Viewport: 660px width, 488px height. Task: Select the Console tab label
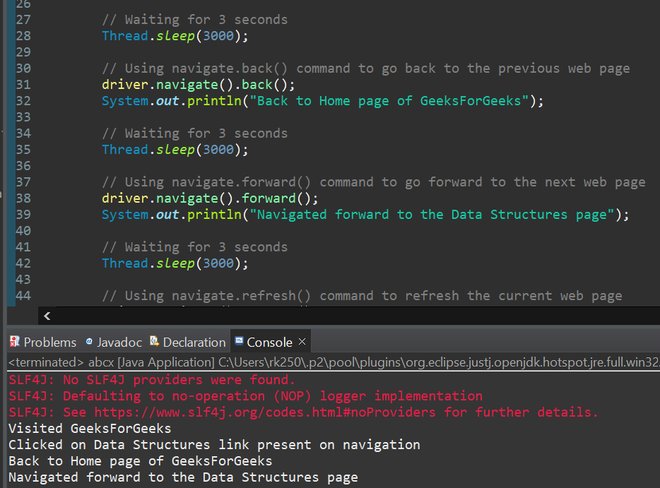pyautogui.click(x=269, y=342)
